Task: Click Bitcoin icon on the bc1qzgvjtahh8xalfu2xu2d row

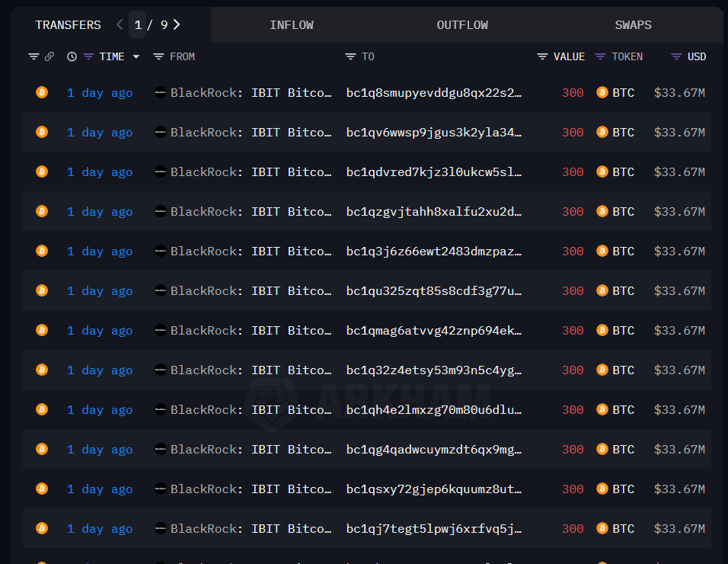Action: 42,211
